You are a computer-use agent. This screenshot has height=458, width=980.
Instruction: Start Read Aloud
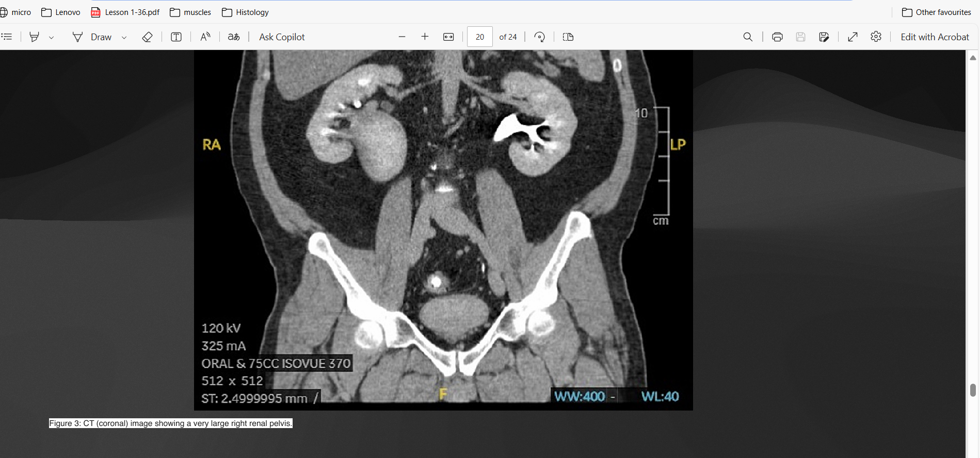point(205,37)
